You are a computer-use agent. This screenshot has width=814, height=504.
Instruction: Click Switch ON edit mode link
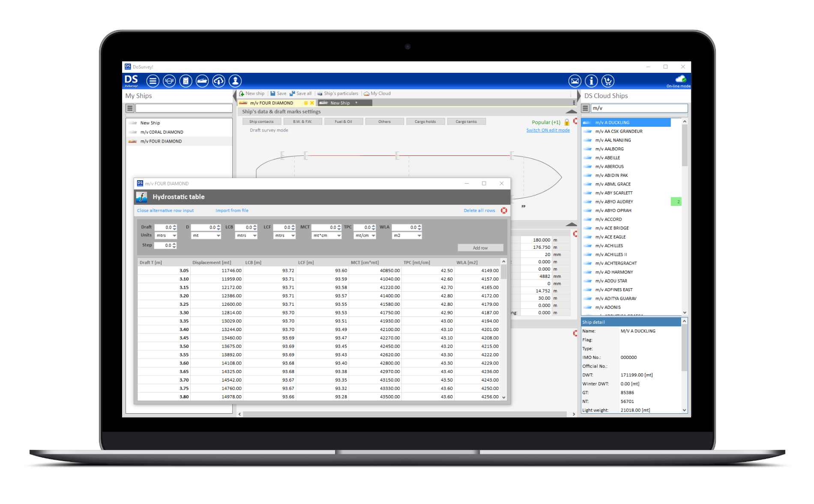548,130
